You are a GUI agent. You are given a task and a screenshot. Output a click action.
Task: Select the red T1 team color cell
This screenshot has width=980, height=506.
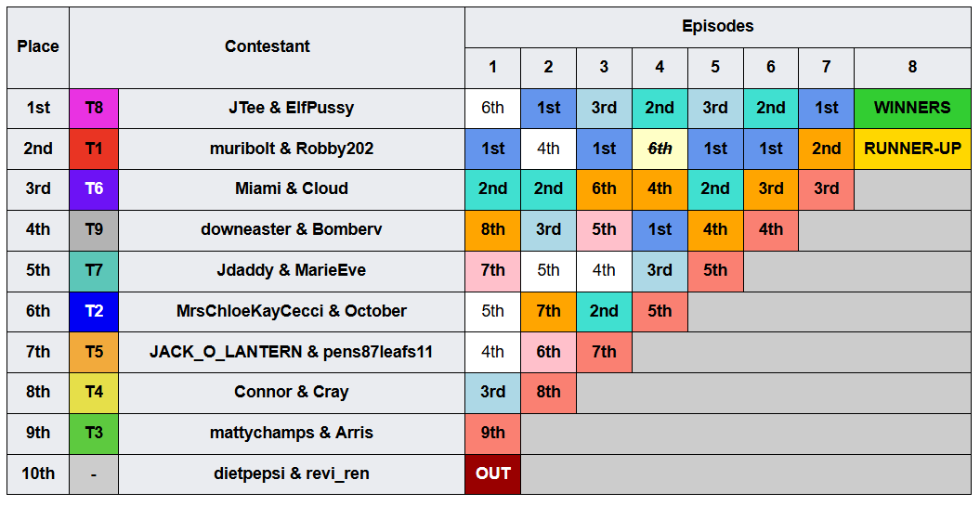tap(94, 149)
